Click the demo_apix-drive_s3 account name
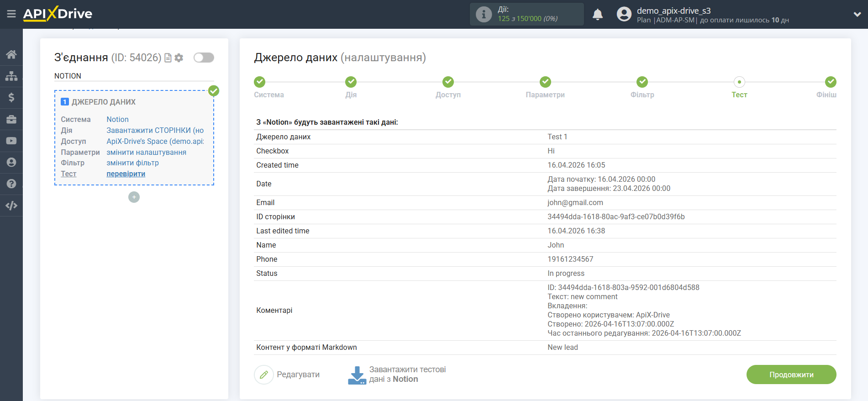 click(x=673, y=11)
